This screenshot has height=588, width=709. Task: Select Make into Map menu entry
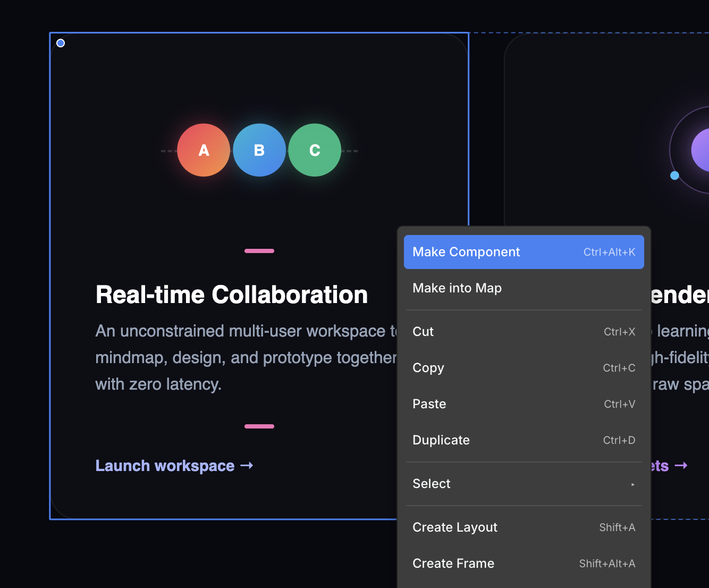(524, 288)
